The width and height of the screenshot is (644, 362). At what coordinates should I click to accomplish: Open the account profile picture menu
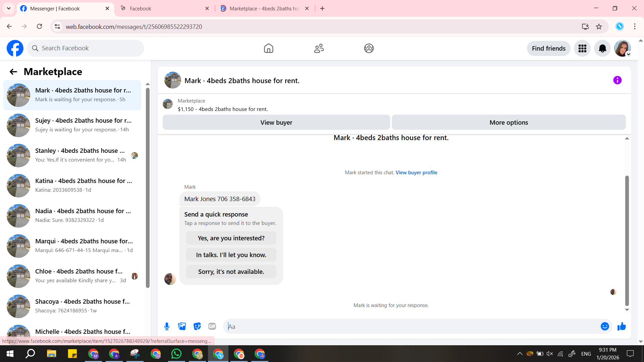click(623, 49)
